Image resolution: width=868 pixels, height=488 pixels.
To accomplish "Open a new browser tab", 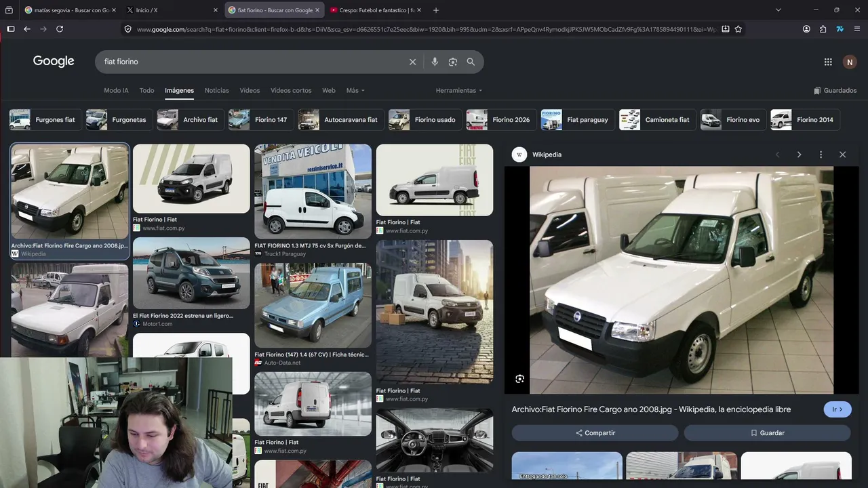I will [436, 10].
